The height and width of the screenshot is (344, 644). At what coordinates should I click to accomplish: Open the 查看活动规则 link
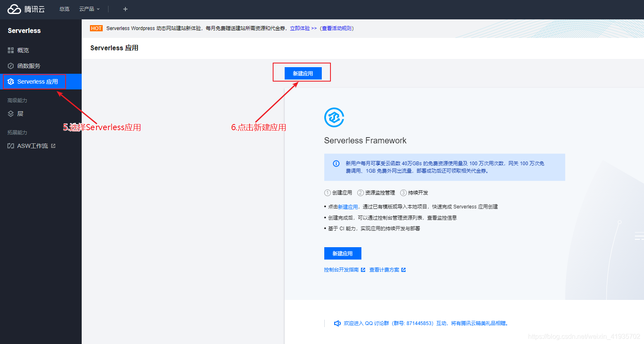point(337,28)
